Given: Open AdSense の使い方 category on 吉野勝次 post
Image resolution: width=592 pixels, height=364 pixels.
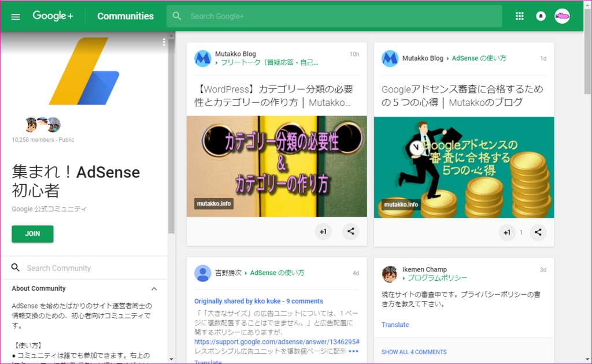Looking at the screenshot, I should (277, 273).
